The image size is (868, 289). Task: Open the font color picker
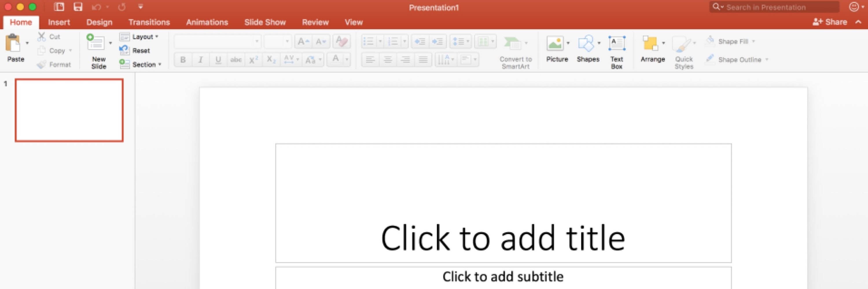(x=339, y=60)
